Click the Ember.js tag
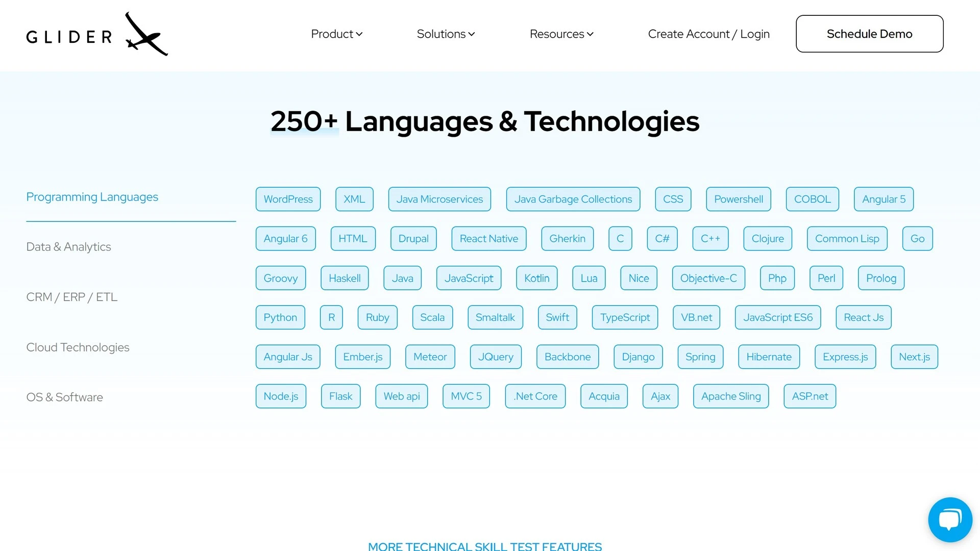Viewport: 980px width, 551px height. pos(362,357)
